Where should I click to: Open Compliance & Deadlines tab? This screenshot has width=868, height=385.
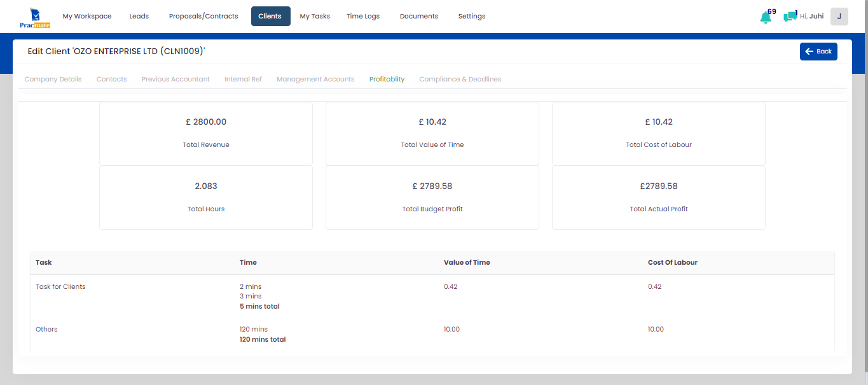(x=460, y=80)
